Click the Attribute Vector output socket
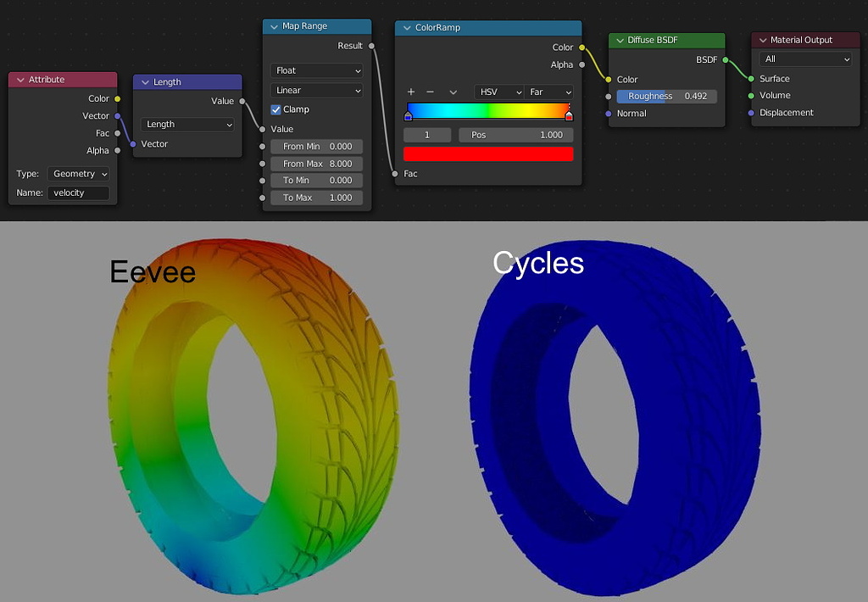Screen dimensions: 868x602 [x=117, y=116]
